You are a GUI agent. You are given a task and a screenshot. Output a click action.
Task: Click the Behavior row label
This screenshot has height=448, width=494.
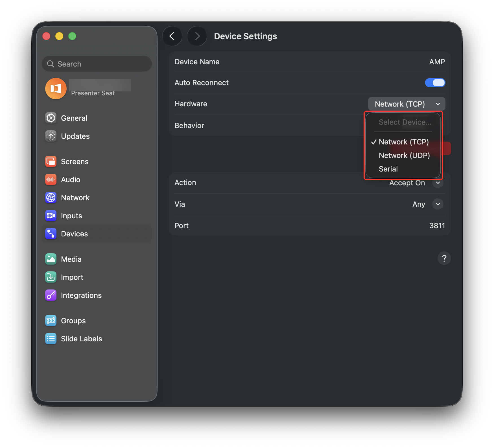pyautogui.click(x=189, y=126)
